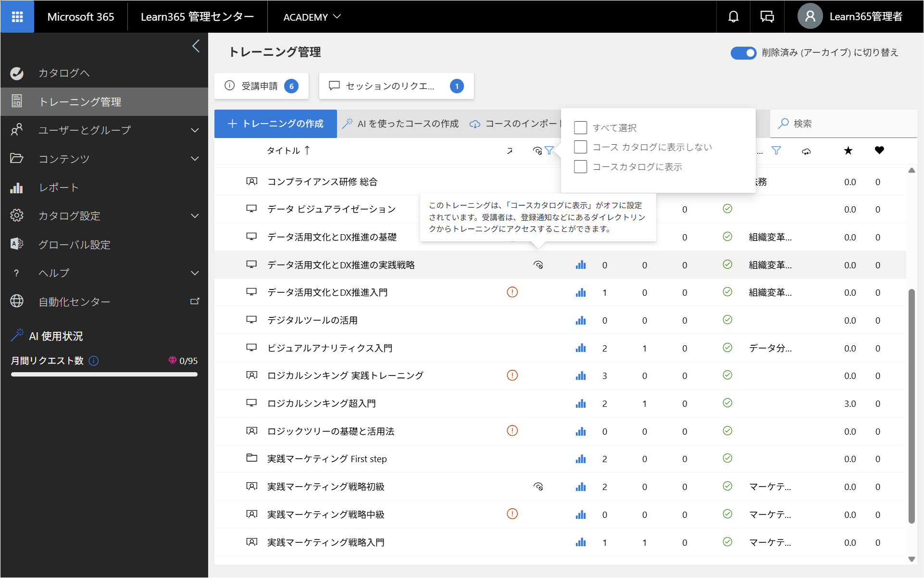Click hidden-from-catalog icon for データ活用文化とDX推進の実践戦略
The height and width of the screenshot is (578, 924).
538,265
